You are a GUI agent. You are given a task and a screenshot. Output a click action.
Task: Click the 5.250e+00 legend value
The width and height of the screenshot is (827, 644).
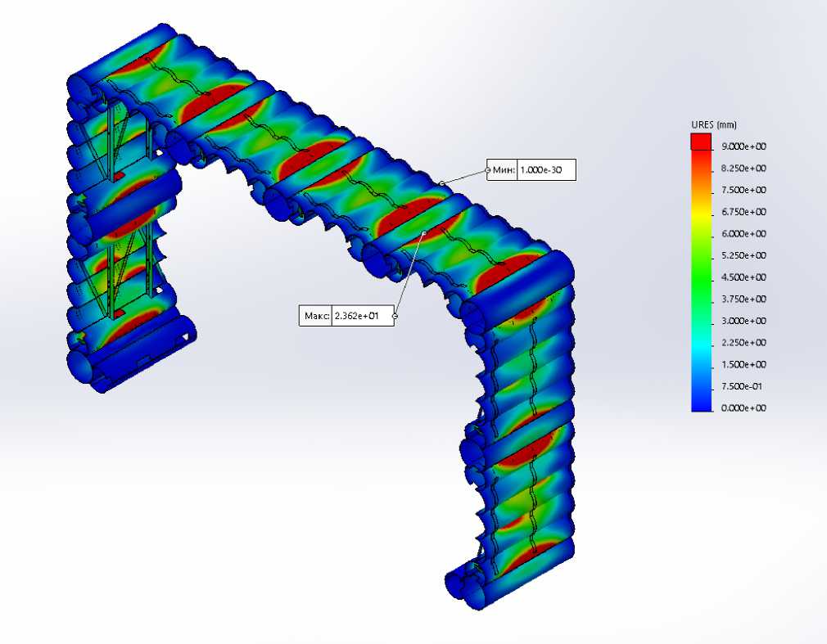point(743,255)
